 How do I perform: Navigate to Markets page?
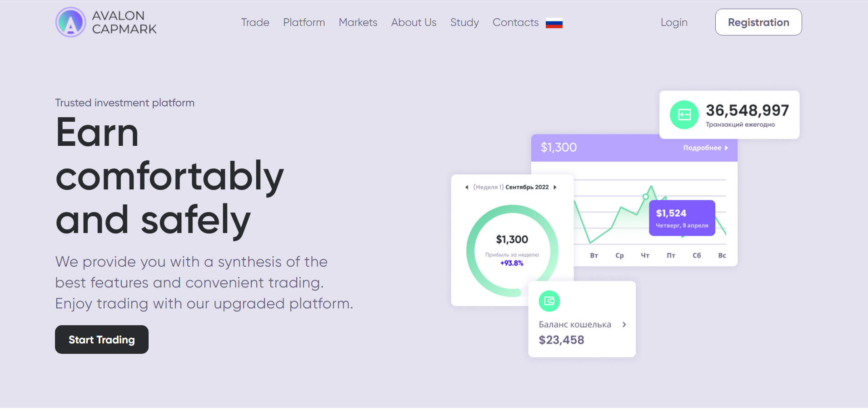pos(358,22)
